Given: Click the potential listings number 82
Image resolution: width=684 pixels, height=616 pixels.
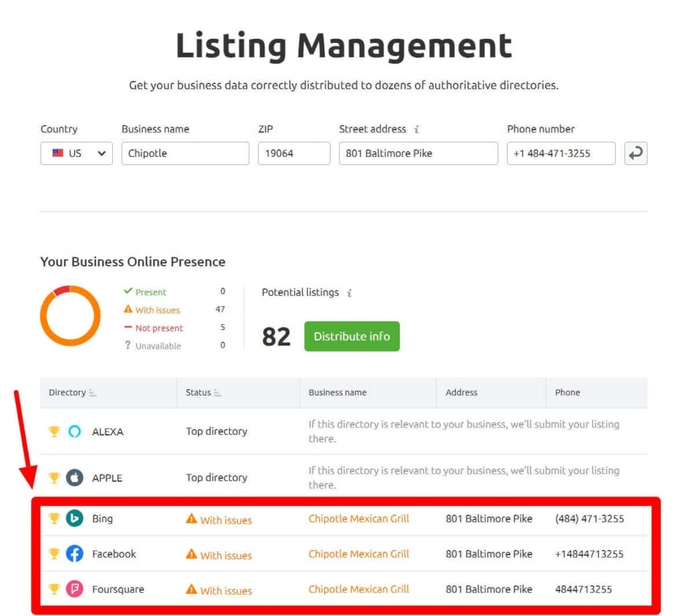Looking at the screenshot, I should point(276,337).
